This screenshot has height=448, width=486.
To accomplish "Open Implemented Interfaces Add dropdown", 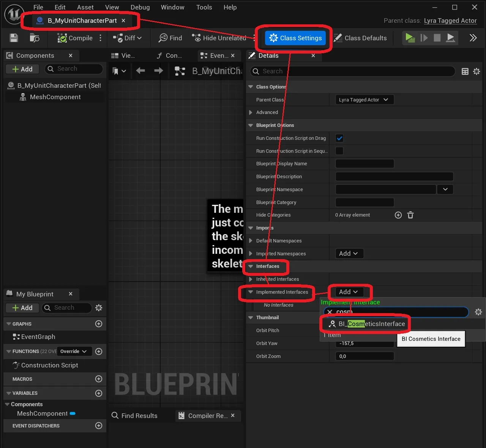I will pyautogui.click(x=349, y=292).
